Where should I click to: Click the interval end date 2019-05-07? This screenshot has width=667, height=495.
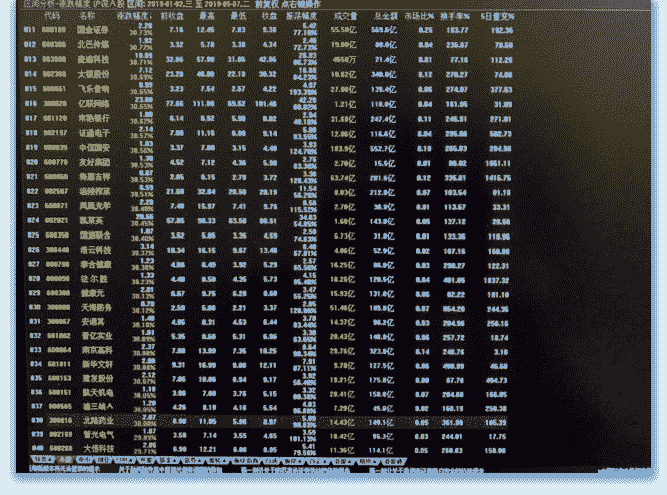tap(223, 4)
